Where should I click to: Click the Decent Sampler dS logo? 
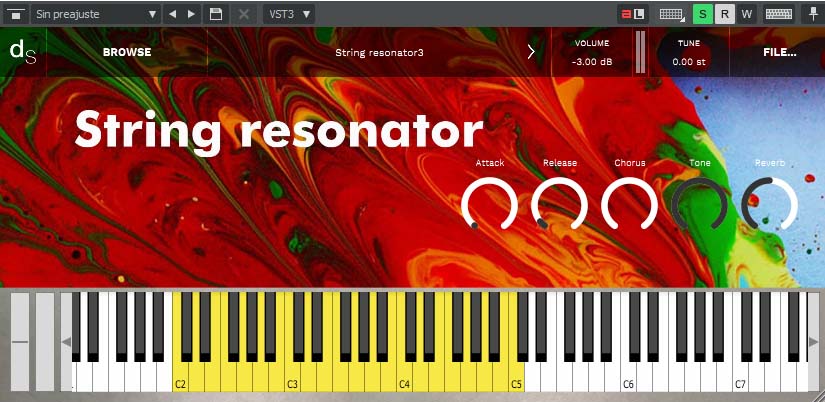pos(23,52)
